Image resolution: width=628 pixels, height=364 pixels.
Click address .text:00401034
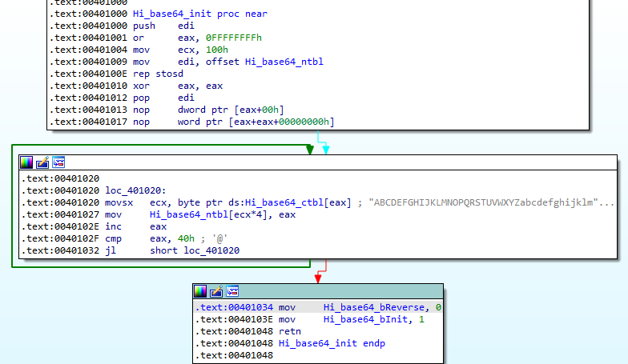[x=234, y=307]
